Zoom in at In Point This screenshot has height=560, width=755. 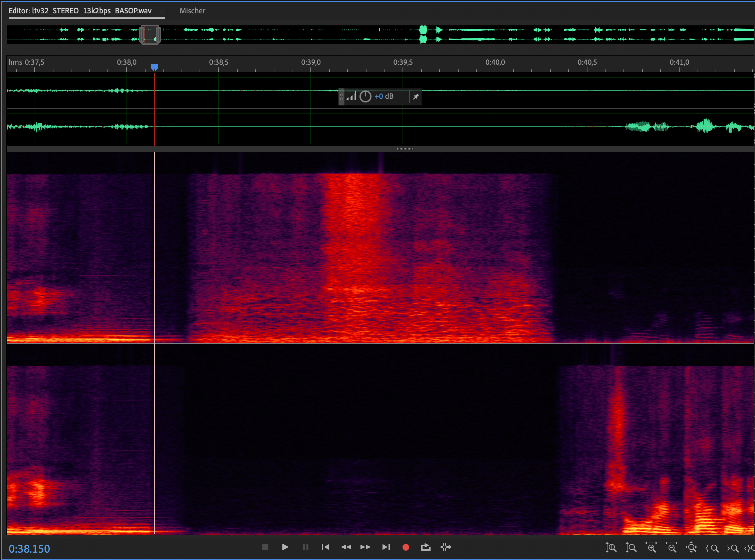712,548
